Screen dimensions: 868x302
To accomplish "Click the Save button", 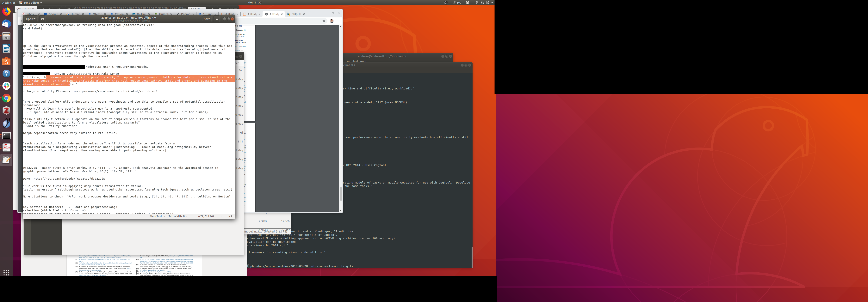I will [x=207, y=19].
